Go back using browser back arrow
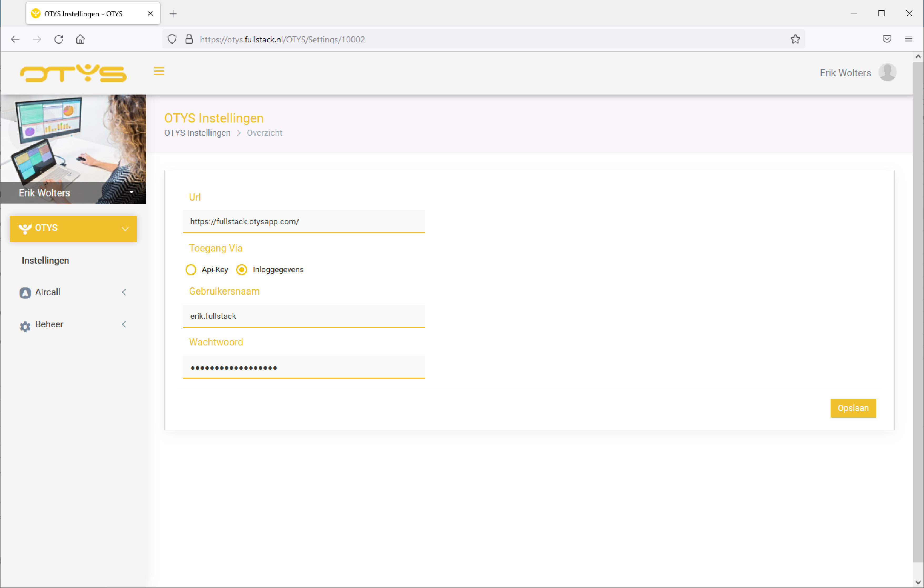Screen dimensions: 924x588 (x=15, y=39)
